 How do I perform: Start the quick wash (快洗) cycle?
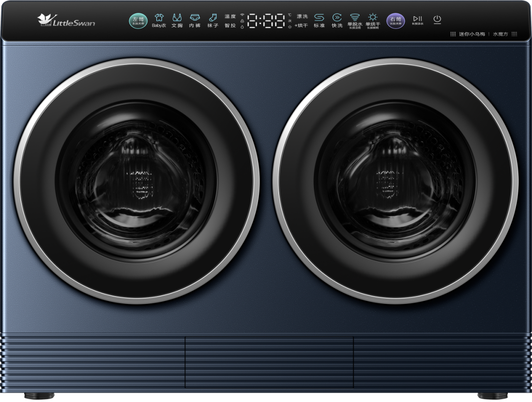click(x=337, y=20)
